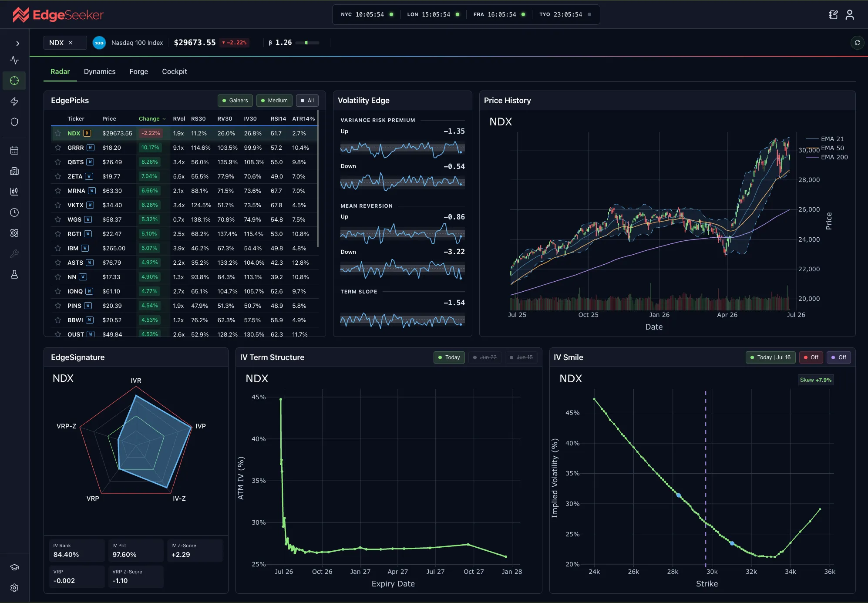Image resolution: width=868 pixels, height=603 pixels.
Task: Toggle the All filter in EdgePicks
Action: [307, 101]
